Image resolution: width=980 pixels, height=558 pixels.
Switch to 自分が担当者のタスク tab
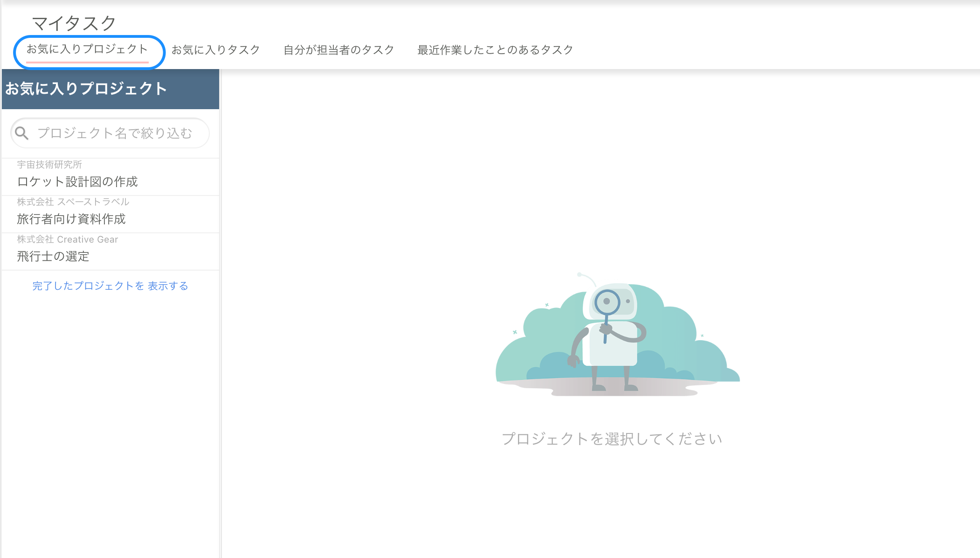pos(338,50)
